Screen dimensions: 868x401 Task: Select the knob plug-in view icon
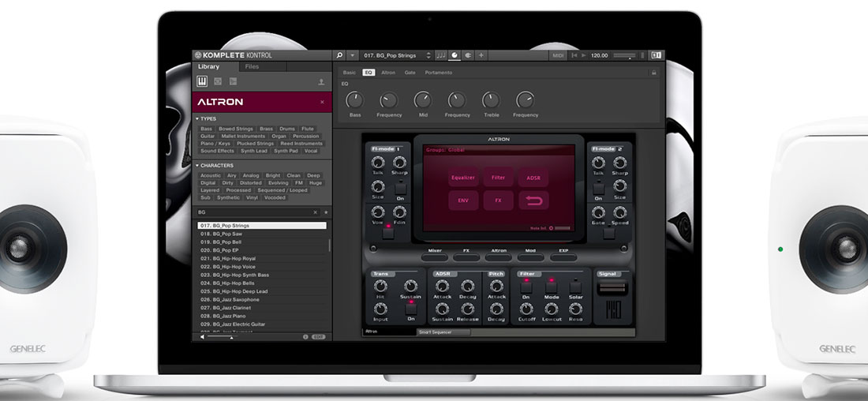[x=455, y=55]
